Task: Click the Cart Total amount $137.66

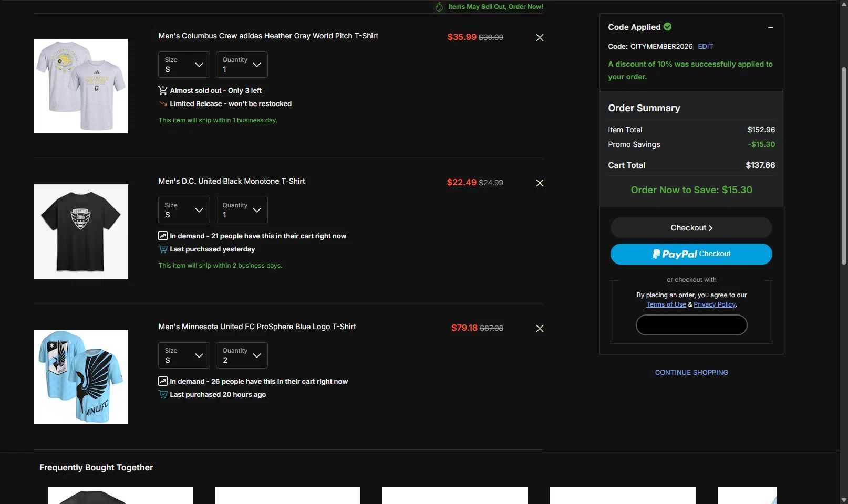Action: pos(760,165)
